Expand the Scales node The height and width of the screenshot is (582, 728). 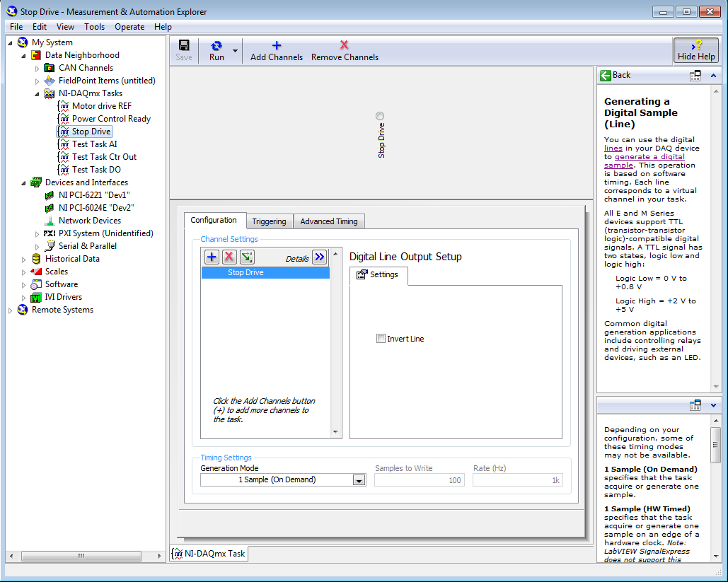(x=23, y=272)
